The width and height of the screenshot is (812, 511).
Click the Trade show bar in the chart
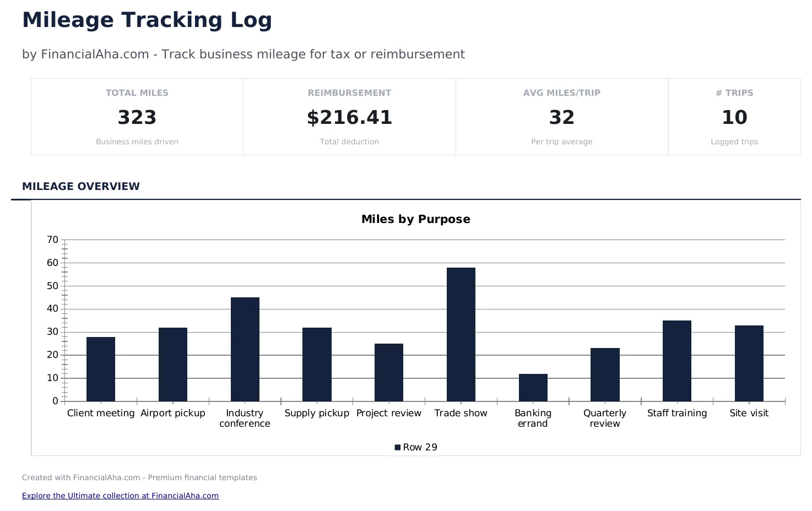461,333
